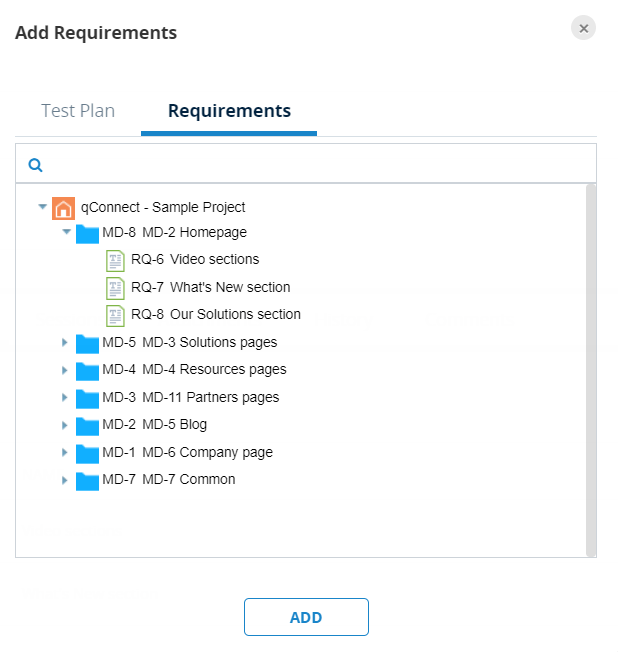Image resolution: width=618 pixels, height=652 pixels.
Task: Click the RQ-6 requirement document icon
Action: tap(116, 260)
